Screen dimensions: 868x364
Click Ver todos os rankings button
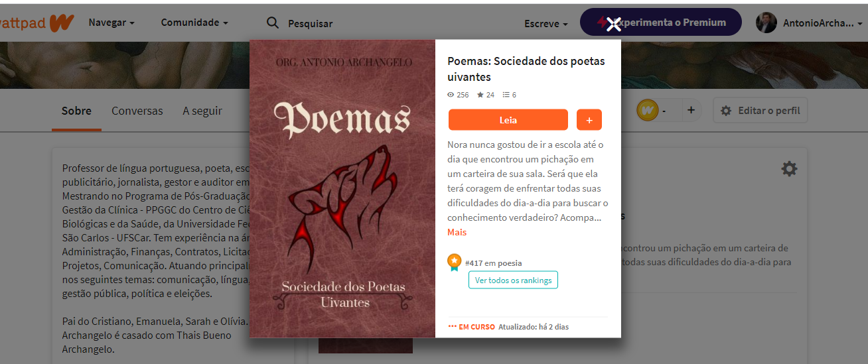click(x=513, y=280)
